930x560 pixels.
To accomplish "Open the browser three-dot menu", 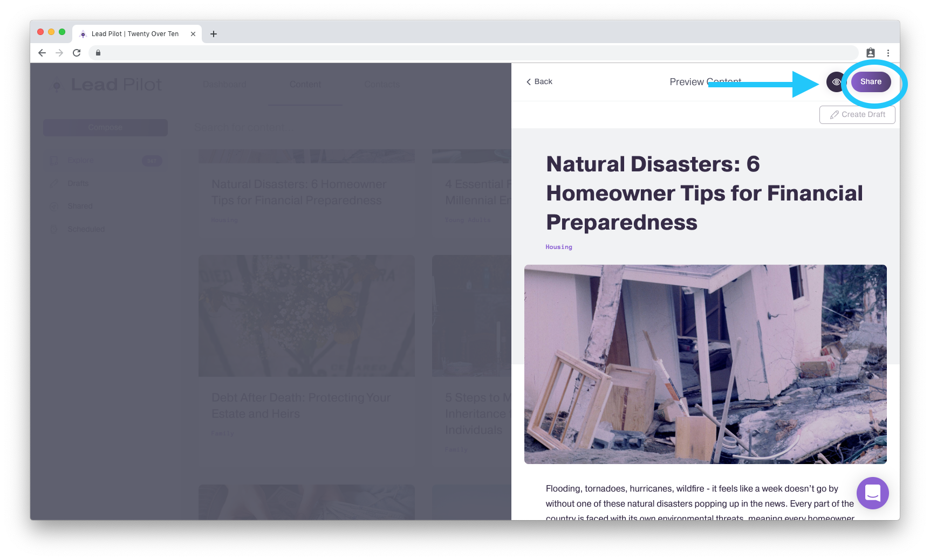I will click(x=888, y=53).
